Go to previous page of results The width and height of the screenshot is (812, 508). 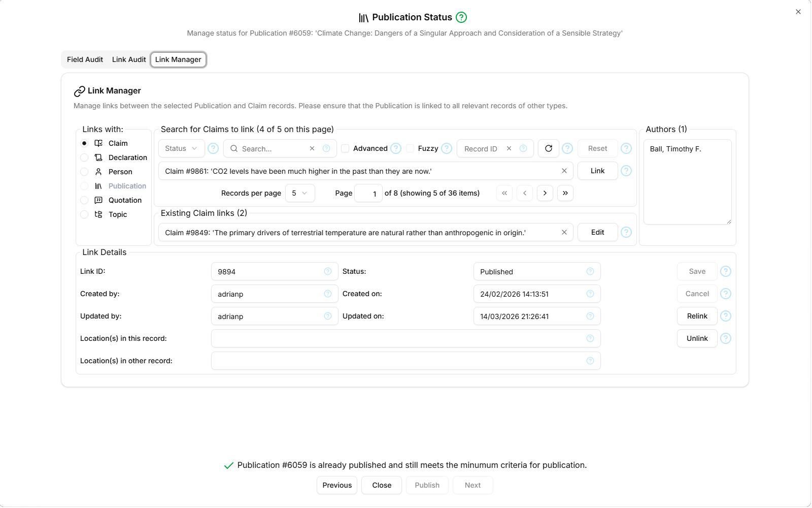pos(525,193)
